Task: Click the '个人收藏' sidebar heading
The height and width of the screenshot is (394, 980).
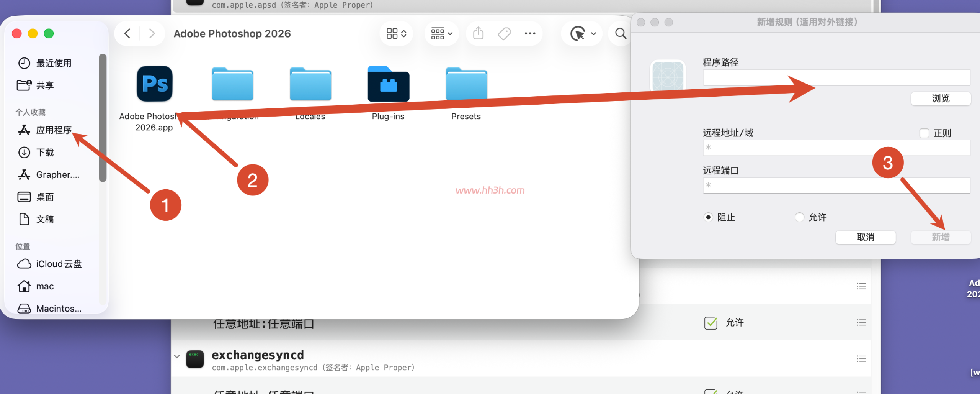Action: pos(31,112)
